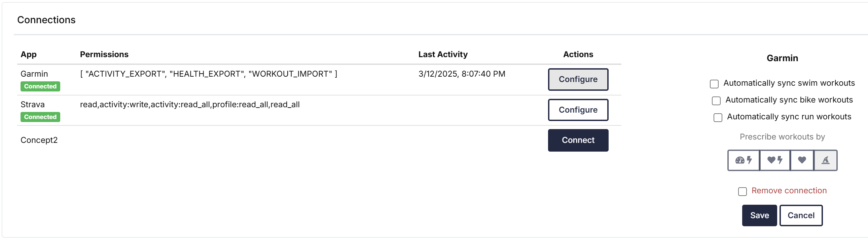Choose the heart-only prescription option
The image size is (868, 238).
coord(802,160)
